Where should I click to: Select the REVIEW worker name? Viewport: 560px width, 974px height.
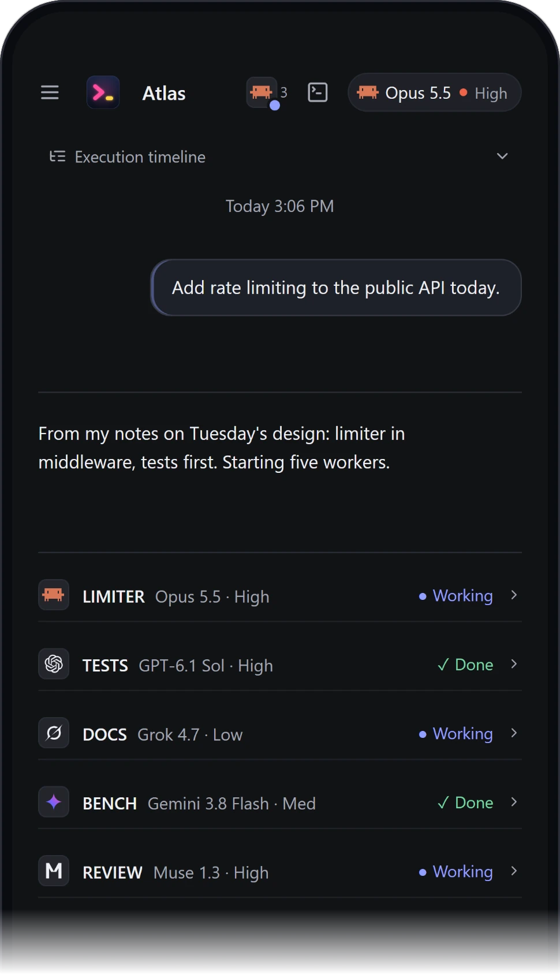click(x=113, y=872)
